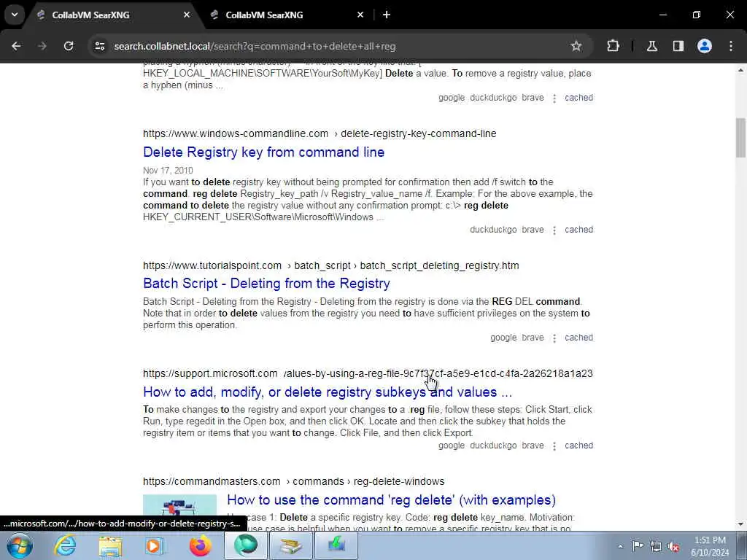Open the Windows Start menu

click(x=20, y=545)
